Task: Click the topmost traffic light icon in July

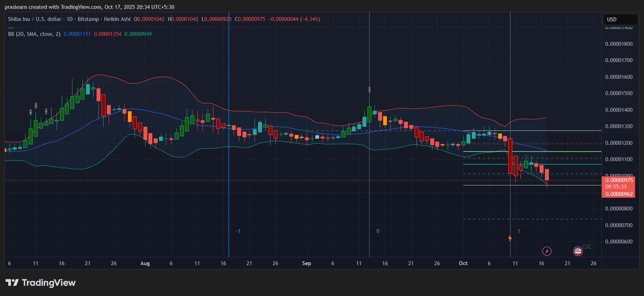Action: pyautogui.click(x=36, y=105)
